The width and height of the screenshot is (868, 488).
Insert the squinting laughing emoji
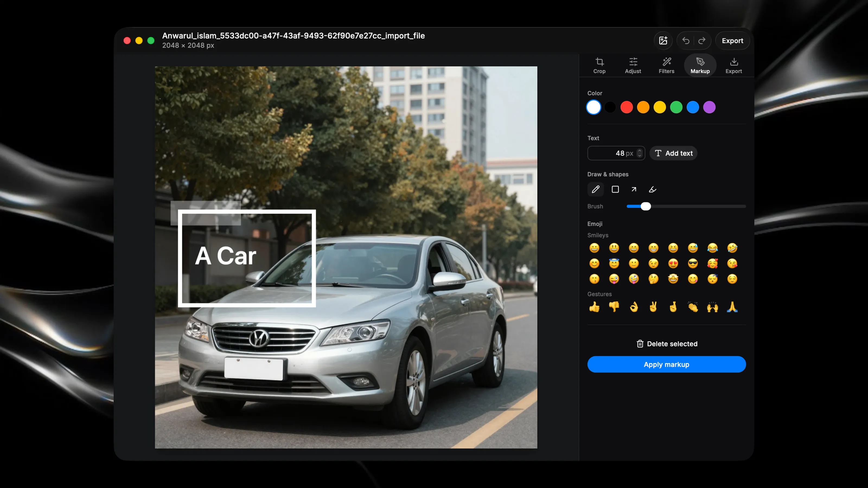[673, 248]
